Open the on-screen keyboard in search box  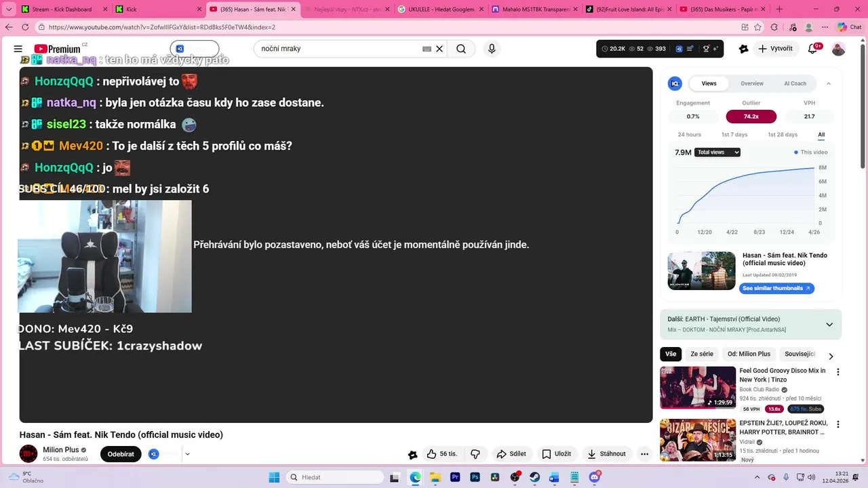tap(427, 49)
